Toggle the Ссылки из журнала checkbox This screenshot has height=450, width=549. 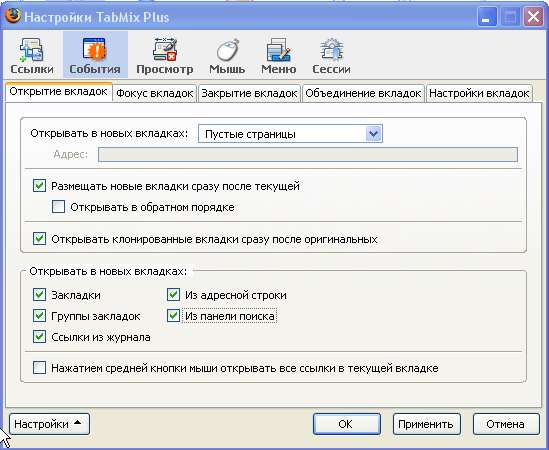[x=40, y=337]
